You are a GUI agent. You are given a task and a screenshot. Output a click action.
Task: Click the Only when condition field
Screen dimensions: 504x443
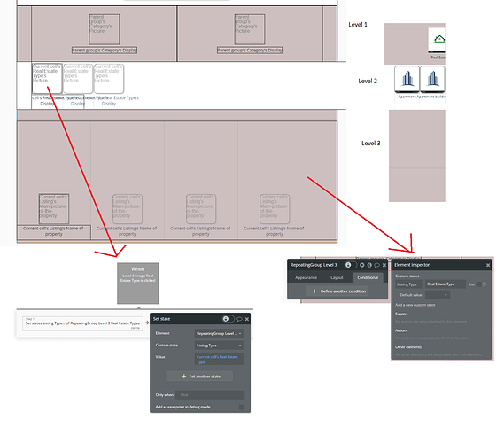210,395
